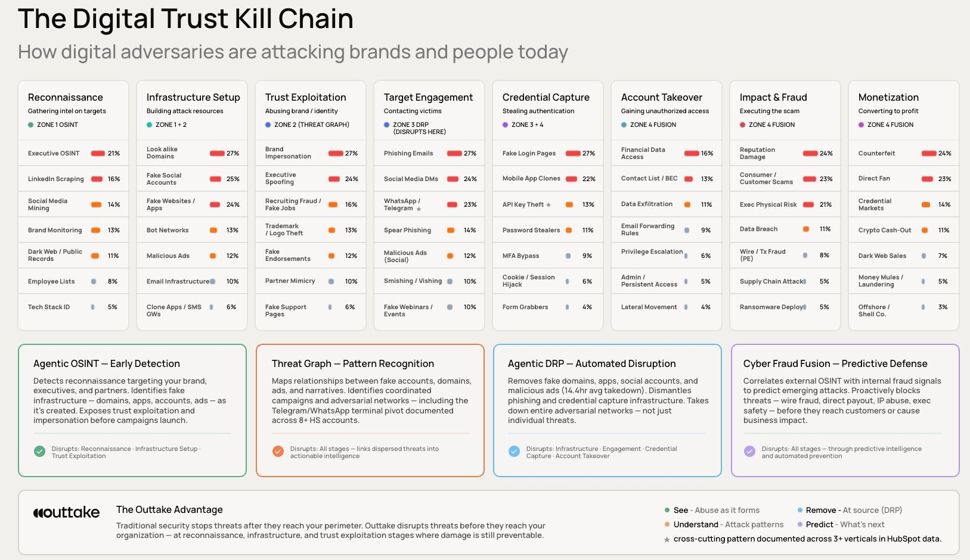Viewport: 970px width, 560px height.
Task: Click the star next to API Key Theft
Action: pos(548,205)
